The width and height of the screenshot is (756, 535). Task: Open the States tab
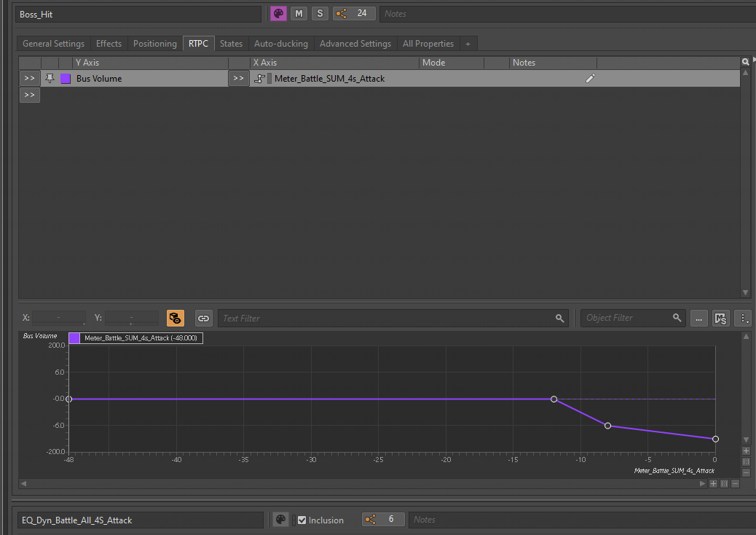pyautogui.click(x=231, y=44)
